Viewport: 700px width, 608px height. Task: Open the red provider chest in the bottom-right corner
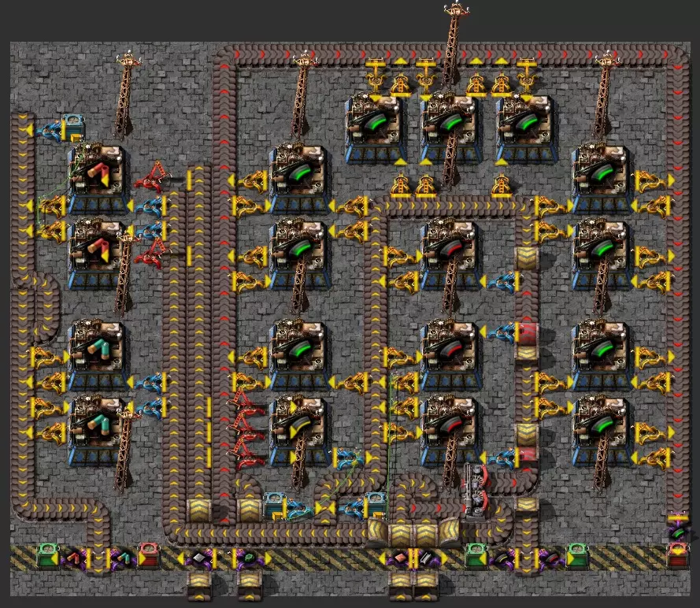click(x=678, y=556)
